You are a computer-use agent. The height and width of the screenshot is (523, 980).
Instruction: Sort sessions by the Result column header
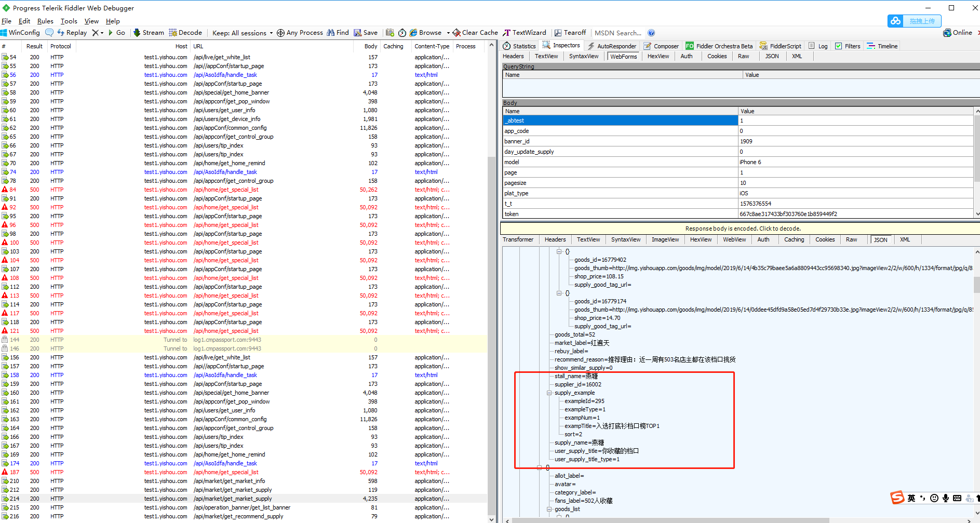click(34, 46)
